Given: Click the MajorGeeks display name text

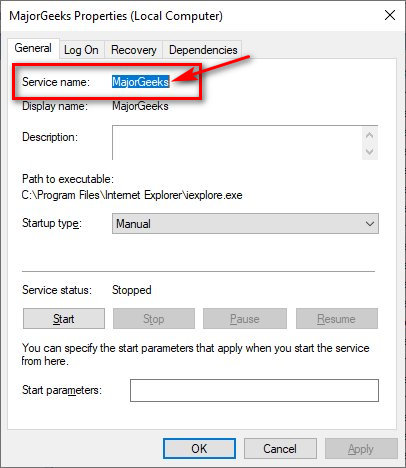Looking at the screenshot, I should click(140, 106).
